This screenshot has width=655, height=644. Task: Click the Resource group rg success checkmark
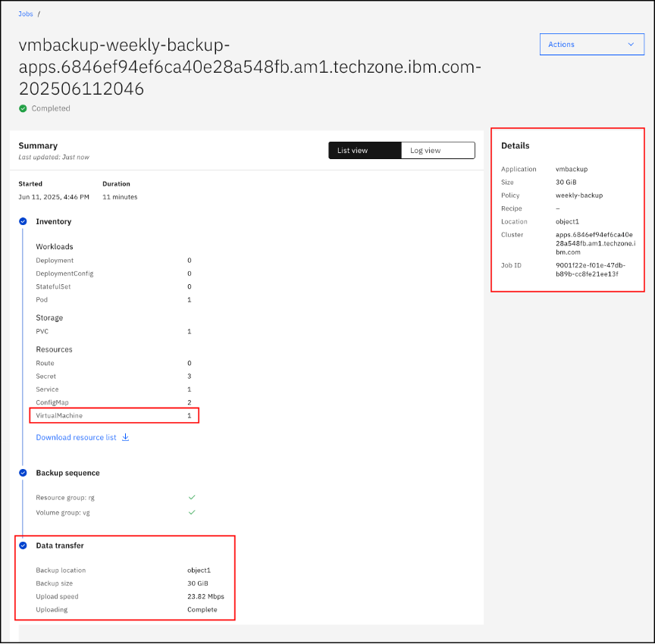pos(192,497)
